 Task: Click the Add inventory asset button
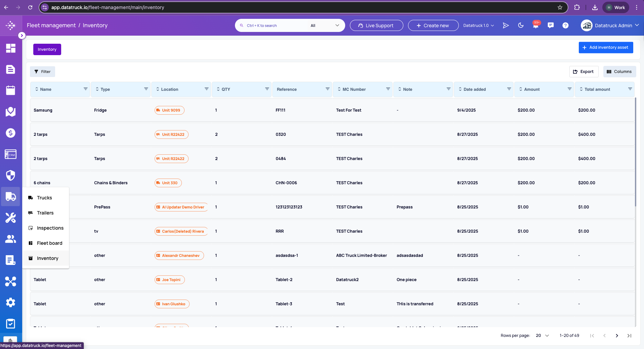click(606, 47)
